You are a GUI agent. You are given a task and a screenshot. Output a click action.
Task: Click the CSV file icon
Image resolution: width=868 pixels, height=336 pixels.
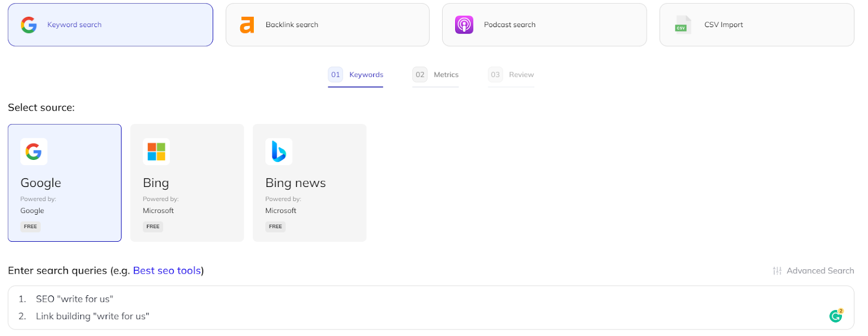pyautogui.click(x=682, y=25)
